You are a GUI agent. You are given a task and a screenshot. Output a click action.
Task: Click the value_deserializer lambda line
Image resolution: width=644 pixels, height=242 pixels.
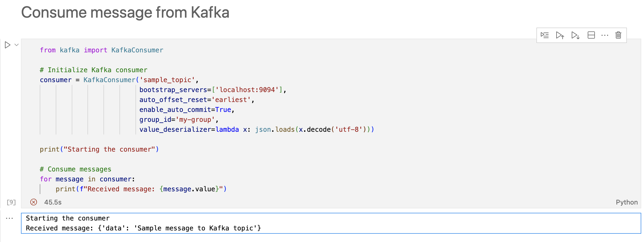click(257, 130)
